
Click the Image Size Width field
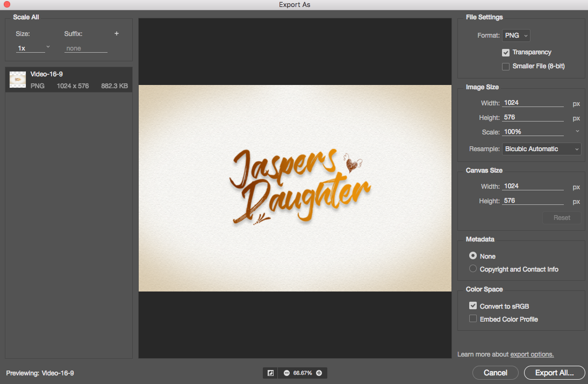click(x=533, y=103)
